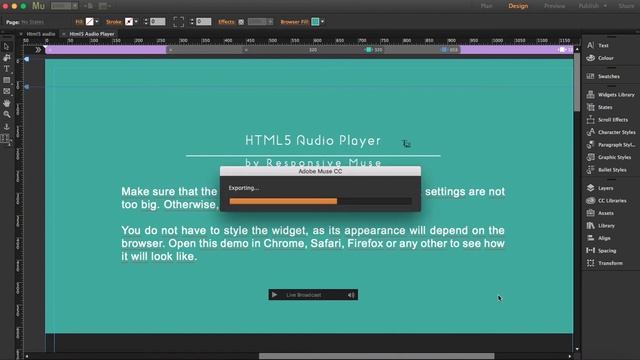640x360 pixels.
Task: Click the audio widget volume speaker
Action: pos(351,295)
